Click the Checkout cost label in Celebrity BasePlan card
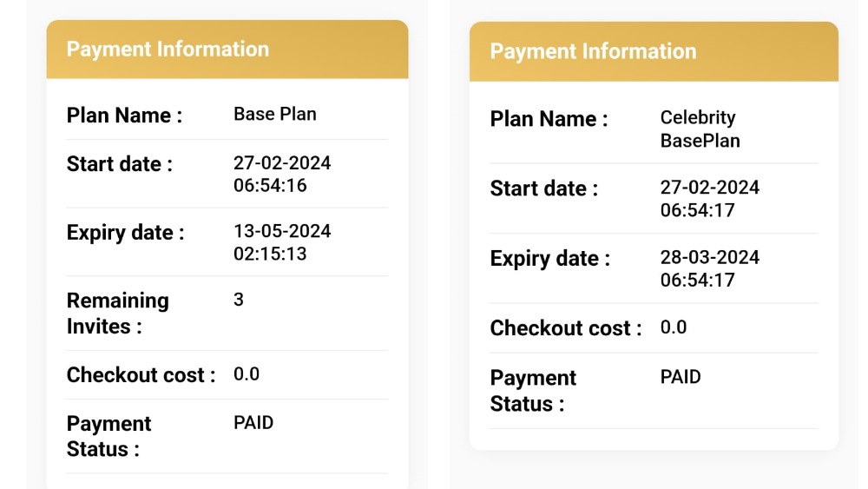Image resolution: width=868 pixels, height=489 pixels. 565,328
